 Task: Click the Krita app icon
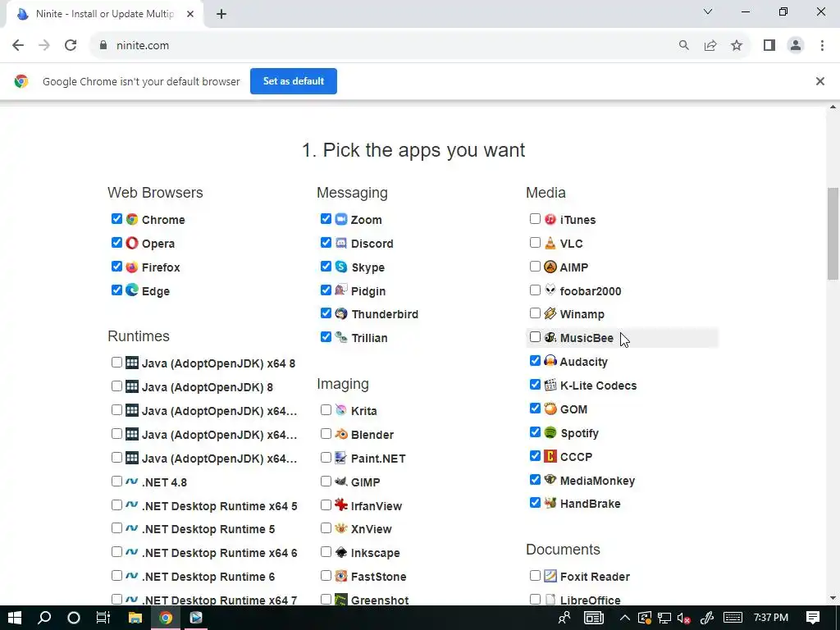(341, 410)
